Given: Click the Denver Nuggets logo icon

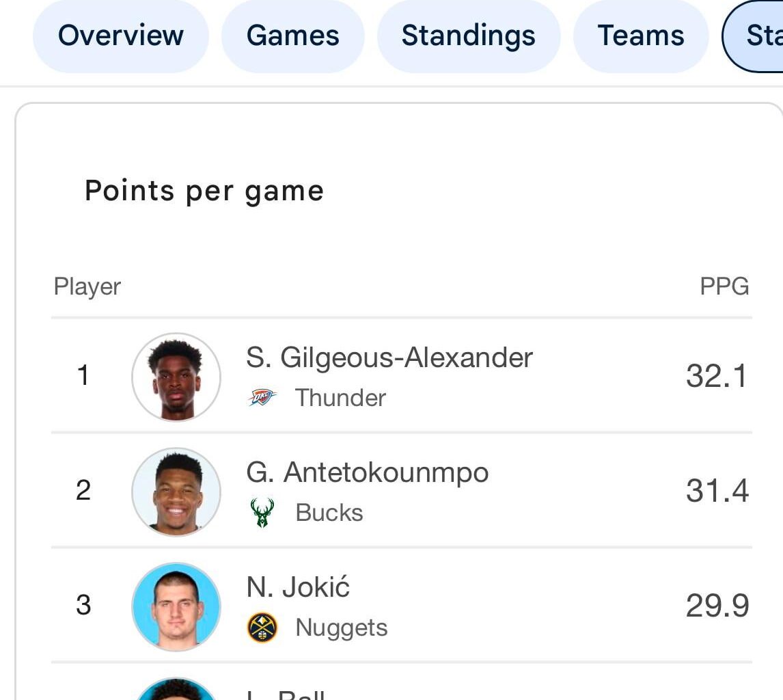Looking at the screenshot, I should point(262,627).
